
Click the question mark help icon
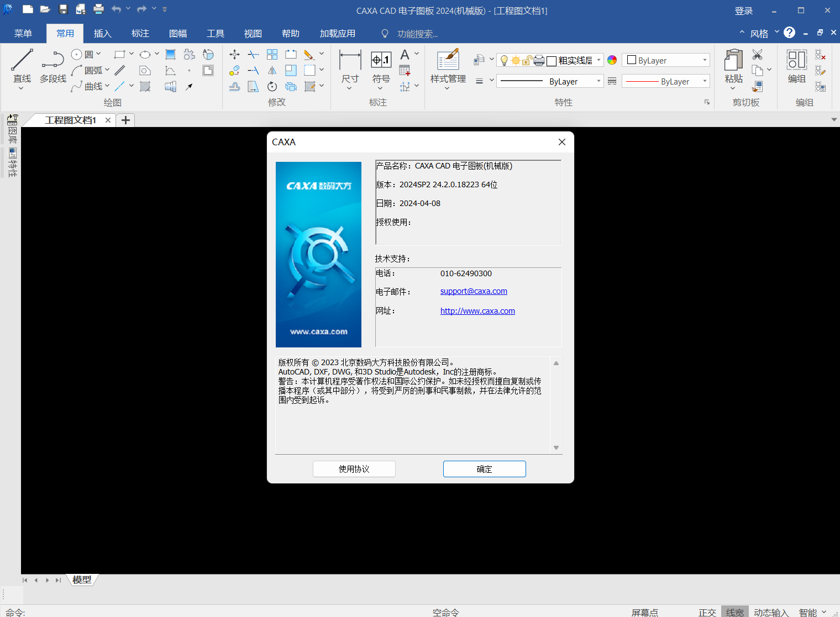coord(789,33)
